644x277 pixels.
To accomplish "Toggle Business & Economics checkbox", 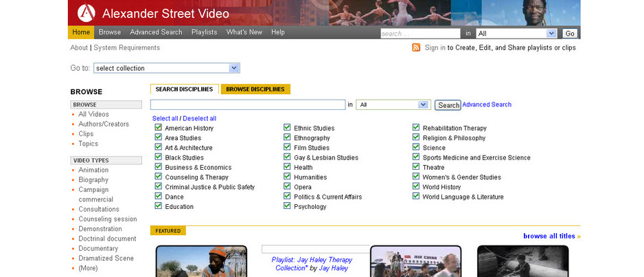I will 159,167.
